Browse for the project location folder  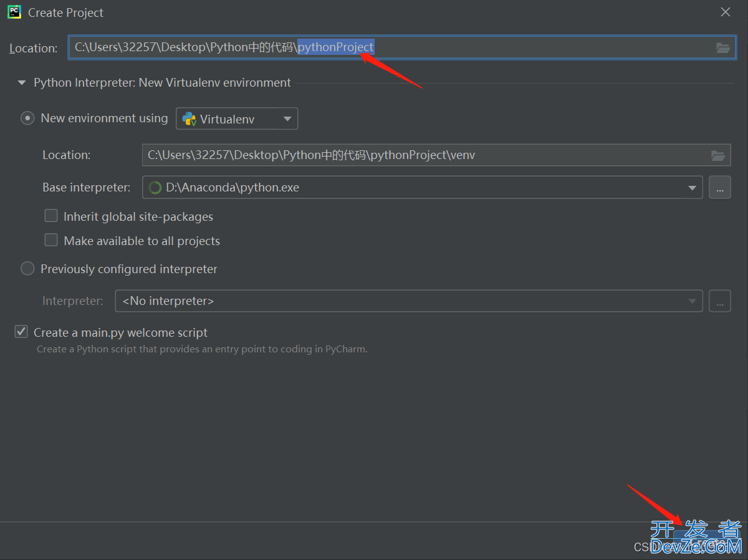point(722,47)
